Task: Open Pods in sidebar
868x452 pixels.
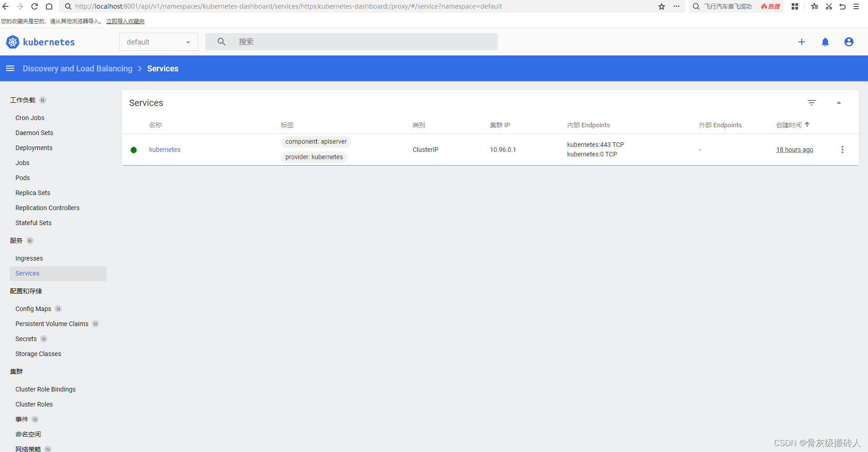Action: [23, 178]
